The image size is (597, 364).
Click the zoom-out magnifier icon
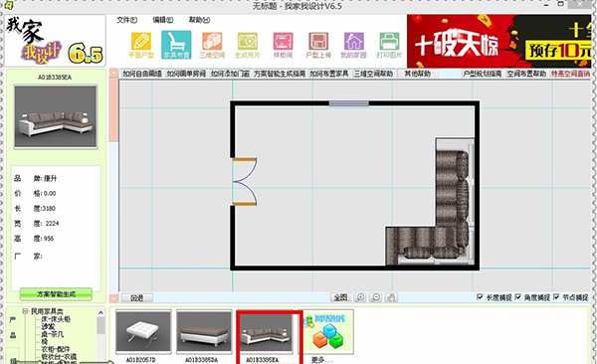tap(375, 297)
